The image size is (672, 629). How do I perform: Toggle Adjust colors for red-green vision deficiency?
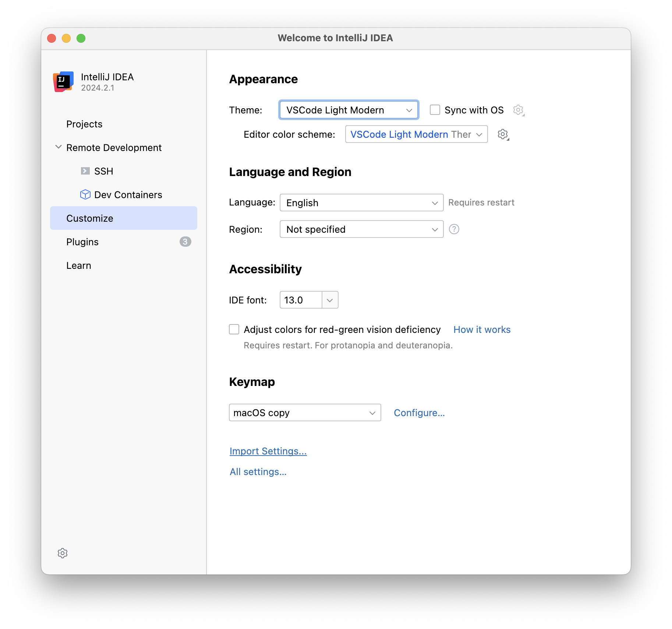234,329
